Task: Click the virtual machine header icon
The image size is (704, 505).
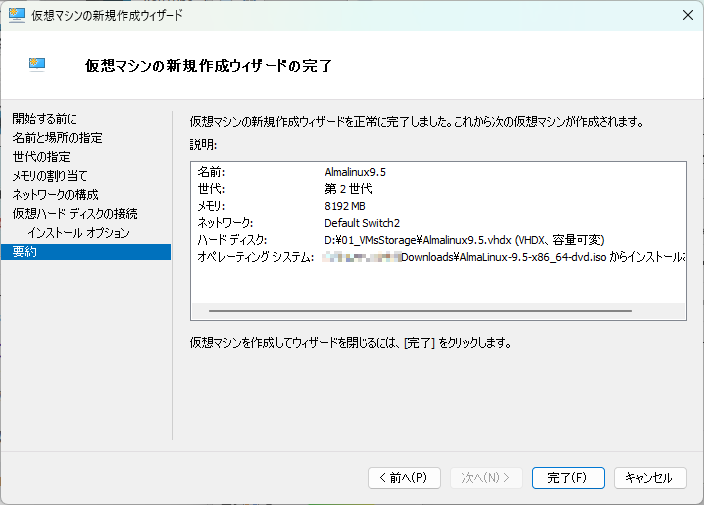Action: point(39,66)
